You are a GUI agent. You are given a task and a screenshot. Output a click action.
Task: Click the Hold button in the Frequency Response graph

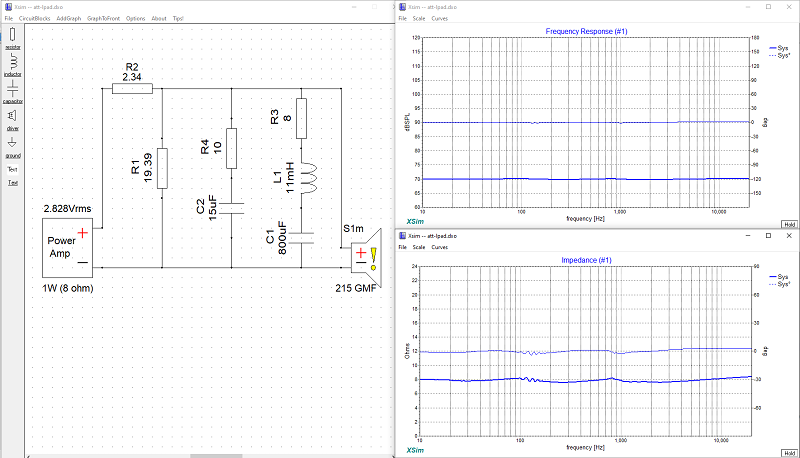[789, 224]
